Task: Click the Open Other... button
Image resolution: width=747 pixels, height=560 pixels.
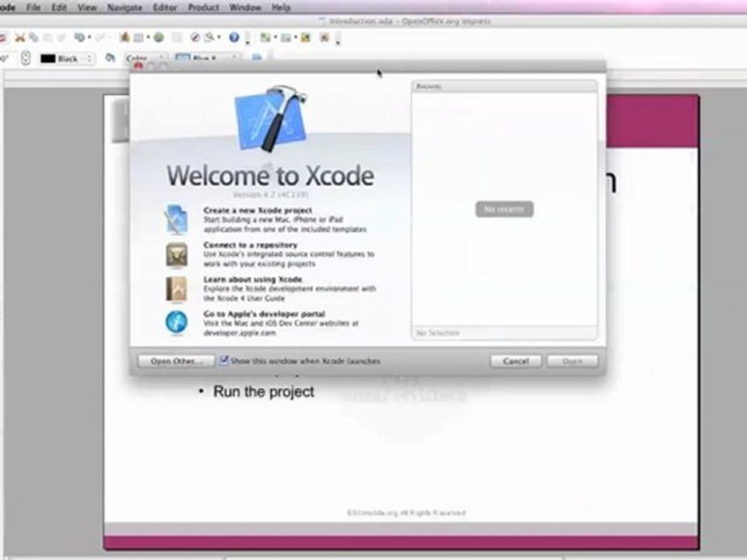Action: 177,361
